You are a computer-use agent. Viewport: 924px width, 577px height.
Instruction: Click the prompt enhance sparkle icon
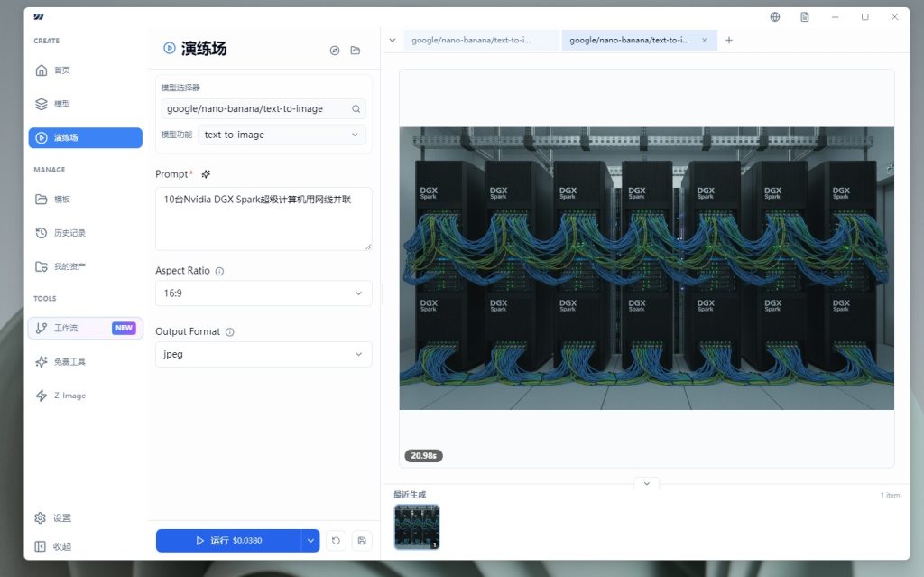click(206, 174)
